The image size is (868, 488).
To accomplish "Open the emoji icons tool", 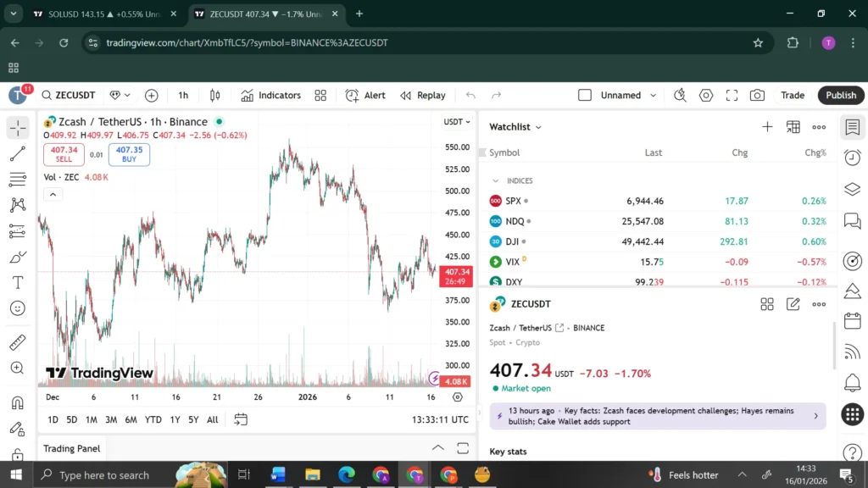I will [x=18, y=308].
